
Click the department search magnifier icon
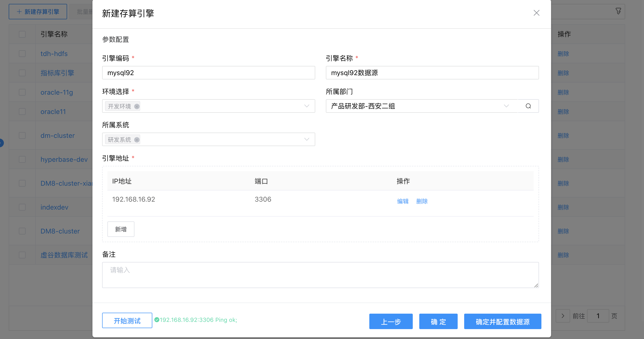click(x=528, y=106)
